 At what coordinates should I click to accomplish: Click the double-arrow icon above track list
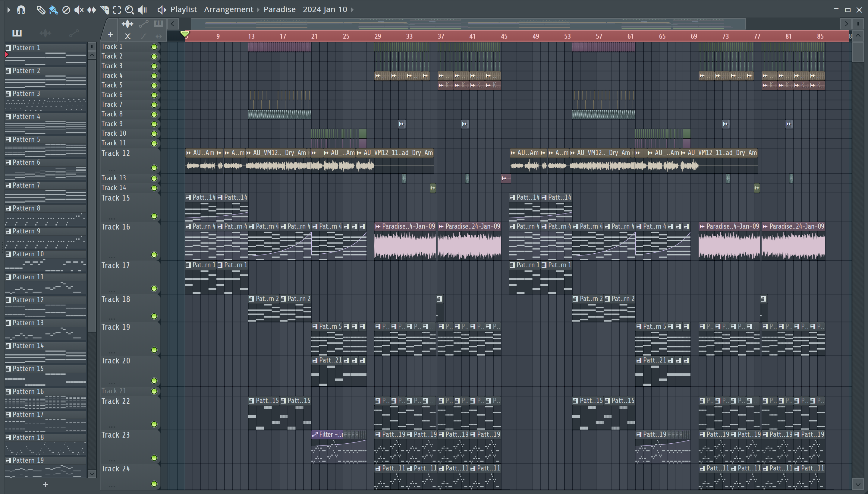tap(159, 36)
